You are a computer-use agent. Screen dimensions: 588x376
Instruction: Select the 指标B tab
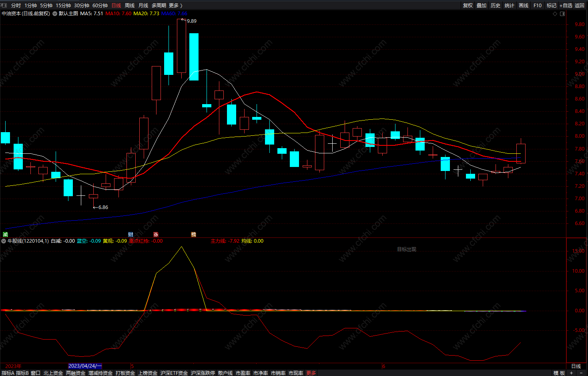point(22,373)
